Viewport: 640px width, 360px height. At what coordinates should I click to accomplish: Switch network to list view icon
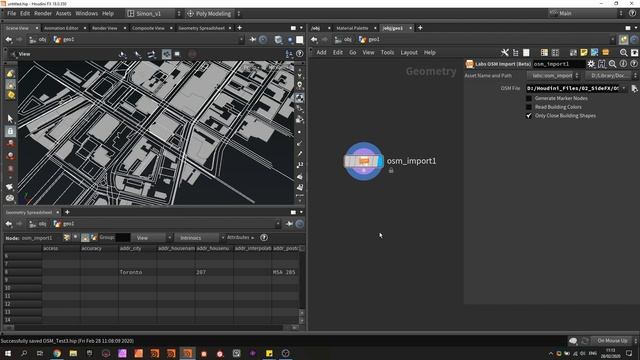click(526, 53)
